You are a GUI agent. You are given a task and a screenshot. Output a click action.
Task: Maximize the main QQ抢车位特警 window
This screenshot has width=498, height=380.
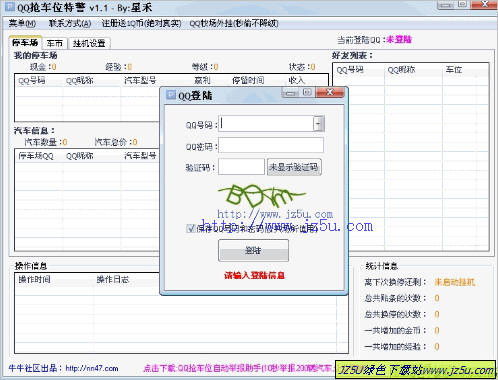(462, 4)
